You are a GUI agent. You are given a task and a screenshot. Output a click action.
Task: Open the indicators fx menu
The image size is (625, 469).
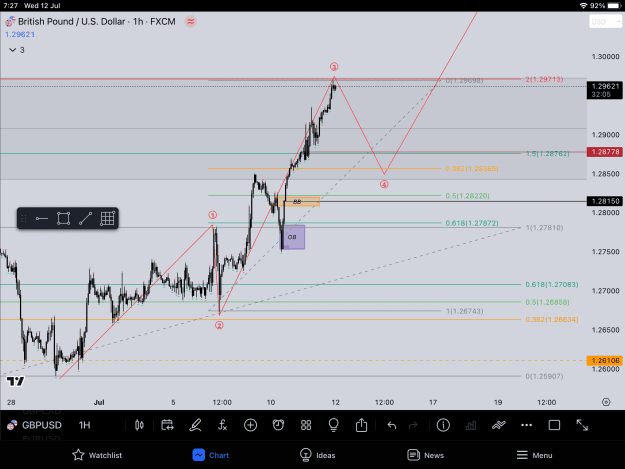(222, 425)
